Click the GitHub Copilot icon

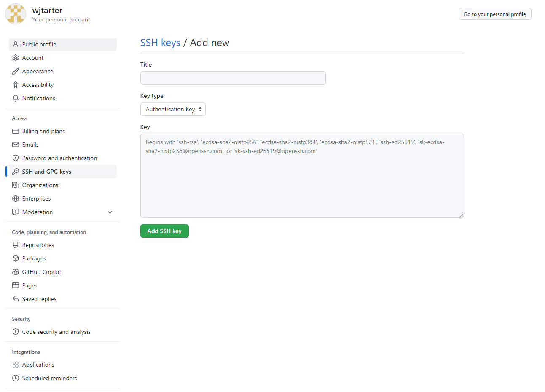click(16, 272)
